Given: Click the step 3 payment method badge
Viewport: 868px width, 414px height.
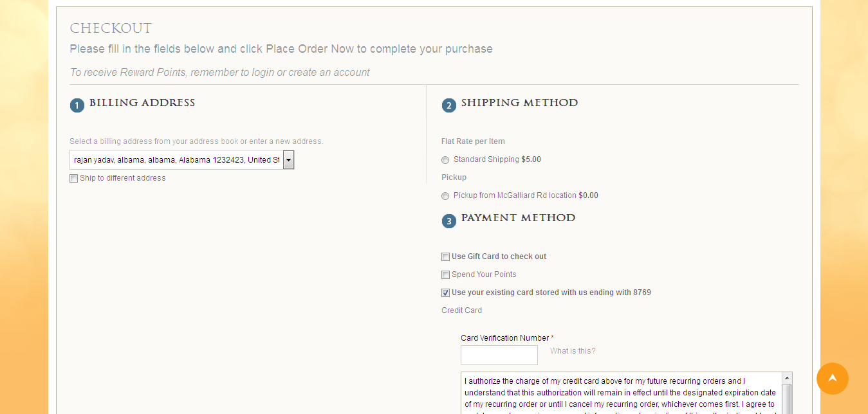Looking at the screenshot, I should tap(449, 221).
